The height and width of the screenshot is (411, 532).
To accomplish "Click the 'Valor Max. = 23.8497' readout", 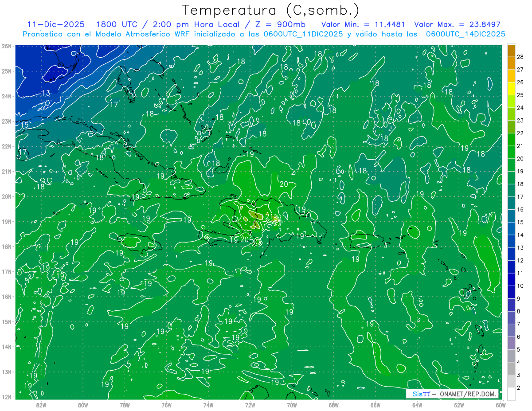I will coord(457,24).
